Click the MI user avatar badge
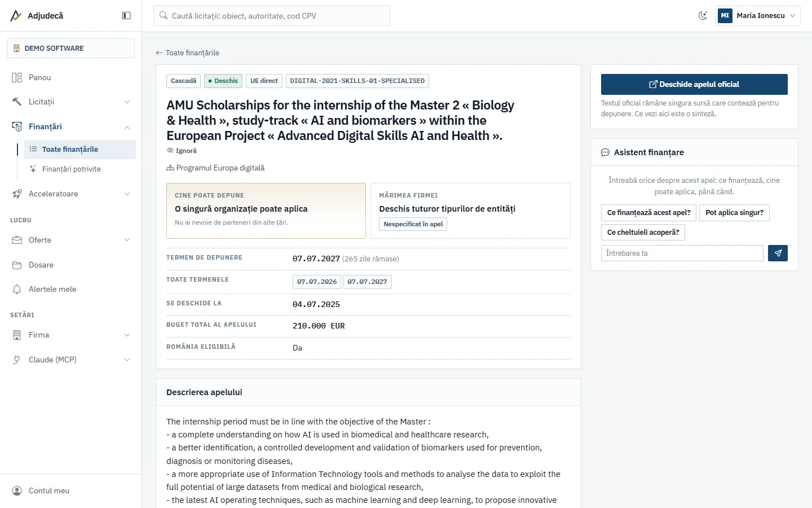The width and height of the screenshot is (812, 508). [x=725, y=16]
